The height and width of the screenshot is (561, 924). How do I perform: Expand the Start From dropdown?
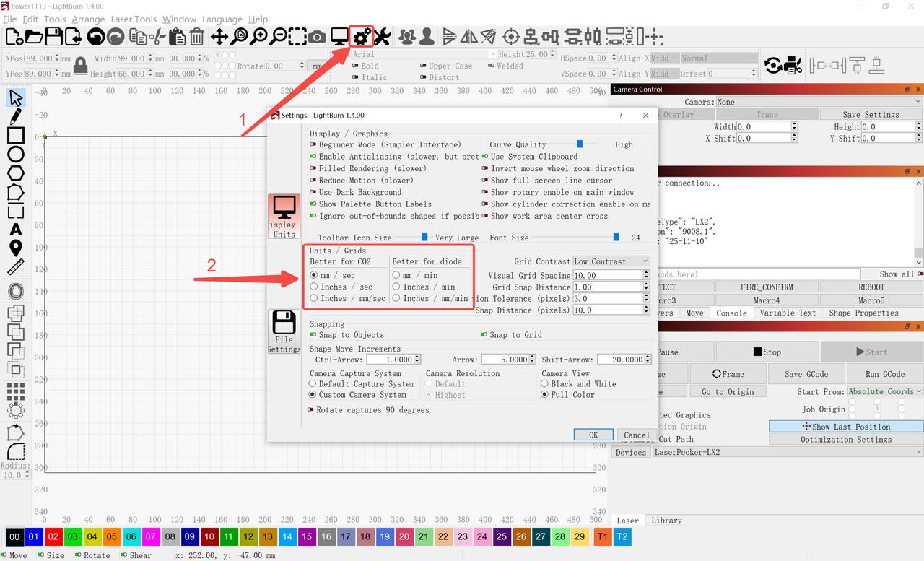[x=884, y=391]
